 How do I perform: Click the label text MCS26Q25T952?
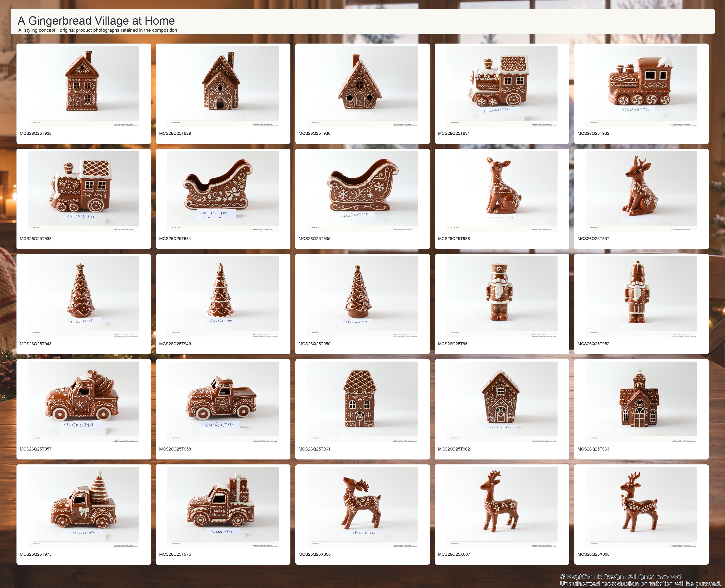[594, 344]
